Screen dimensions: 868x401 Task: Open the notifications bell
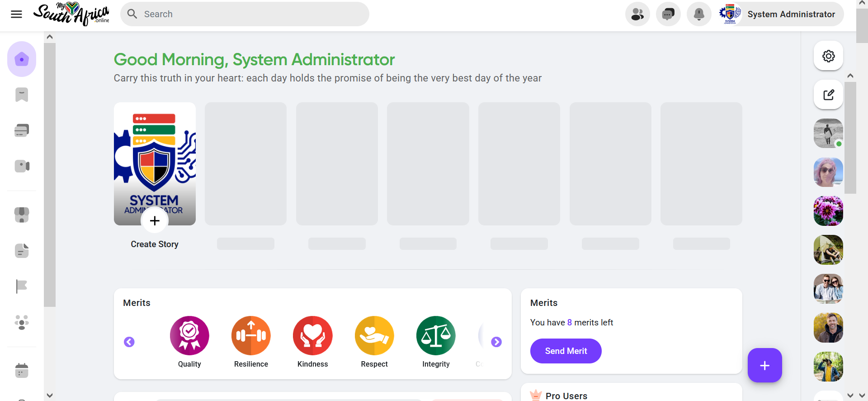point(699,14)
